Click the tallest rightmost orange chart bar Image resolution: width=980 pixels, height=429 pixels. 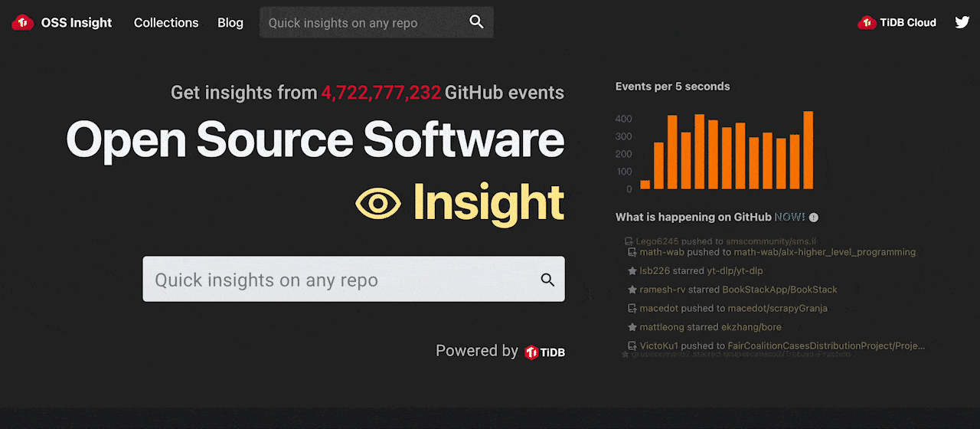point(808,150)
